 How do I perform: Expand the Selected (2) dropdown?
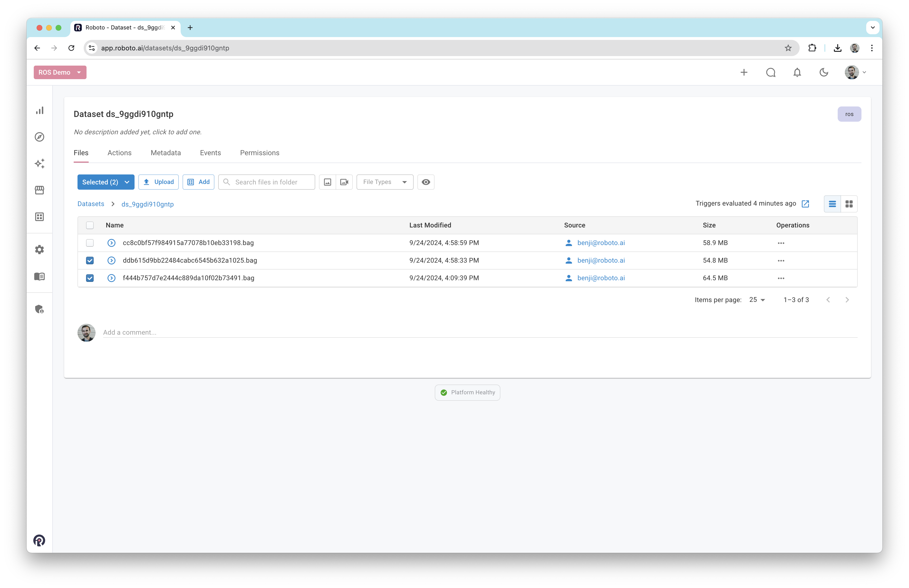tap(106, 182)
